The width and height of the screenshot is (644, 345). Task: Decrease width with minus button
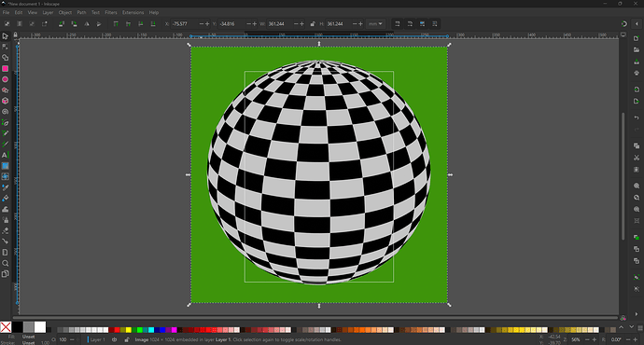coord(295,24)
